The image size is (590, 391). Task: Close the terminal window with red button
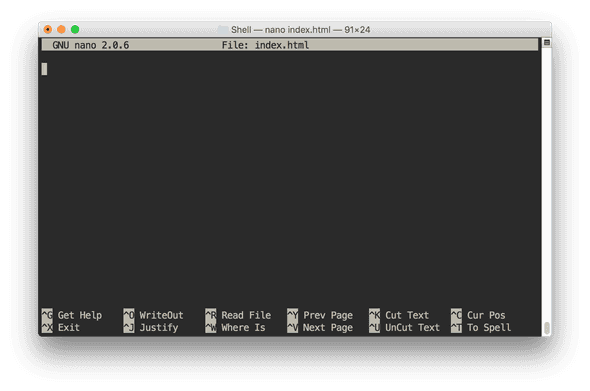tap(48, 29)
